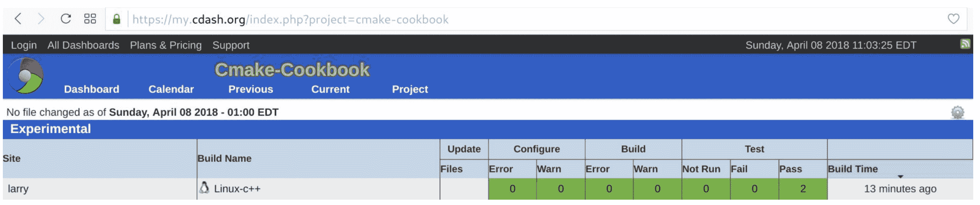Click the browser forward arrow
This screenshot has width=980, height=205.
pos(41,19)
